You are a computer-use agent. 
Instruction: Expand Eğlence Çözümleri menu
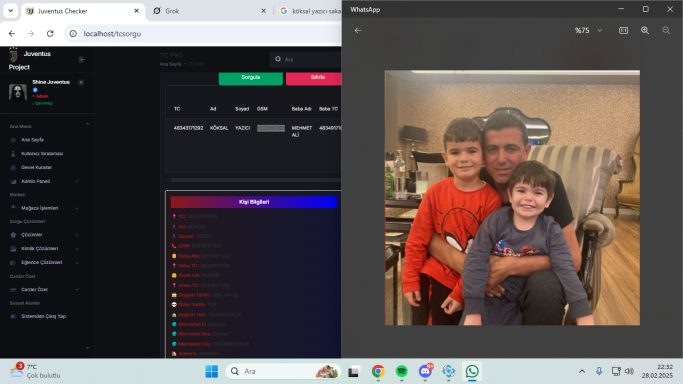(44, 263)
